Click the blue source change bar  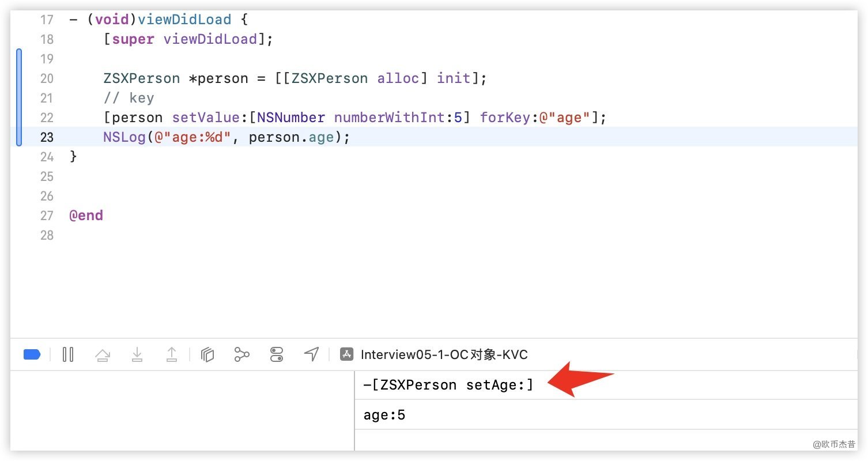(19, 97)
